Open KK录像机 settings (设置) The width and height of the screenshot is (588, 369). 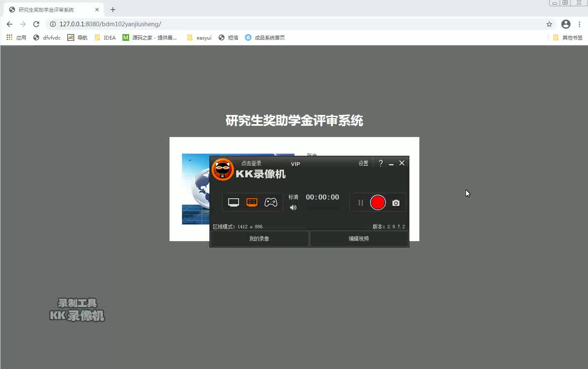point(363,163)
